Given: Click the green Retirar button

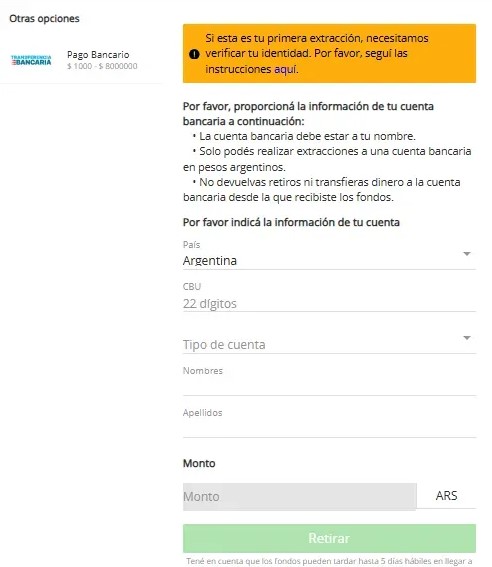Looking at the screenshot, I should point(329,538).
